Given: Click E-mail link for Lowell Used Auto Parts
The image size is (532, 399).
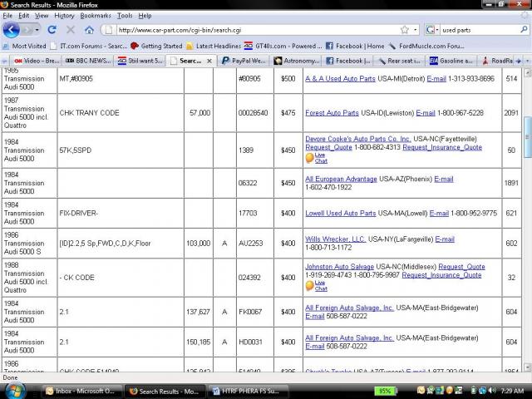Looking at the screenshot, I should 439,213.
